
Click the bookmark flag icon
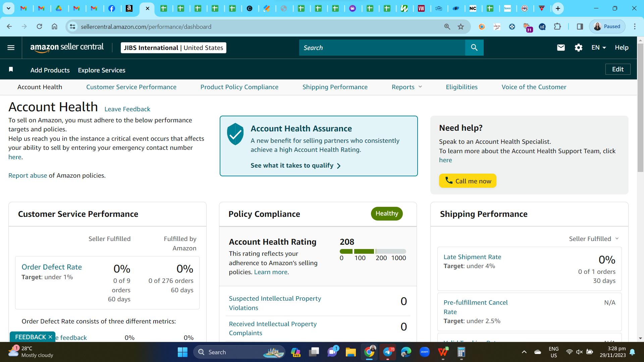(11, 69)
